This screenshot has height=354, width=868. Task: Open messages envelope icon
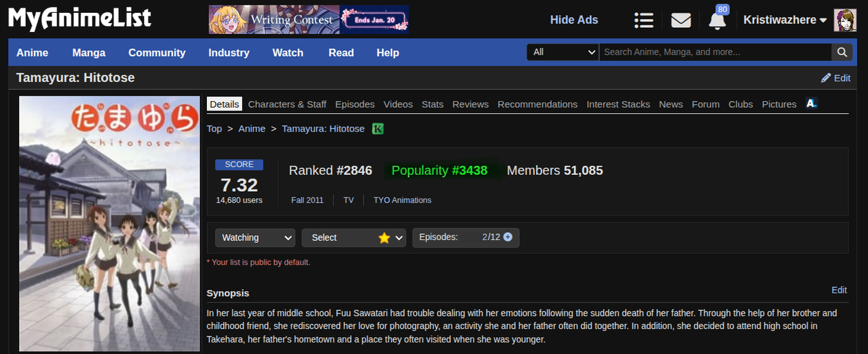[681, 20]
